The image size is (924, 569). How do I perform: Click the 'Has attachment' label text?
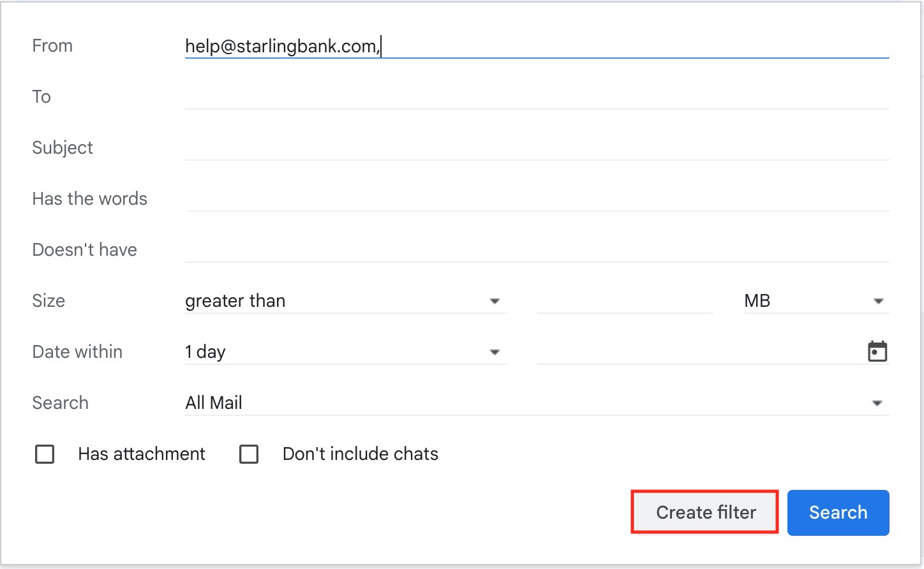pos(142,454)
